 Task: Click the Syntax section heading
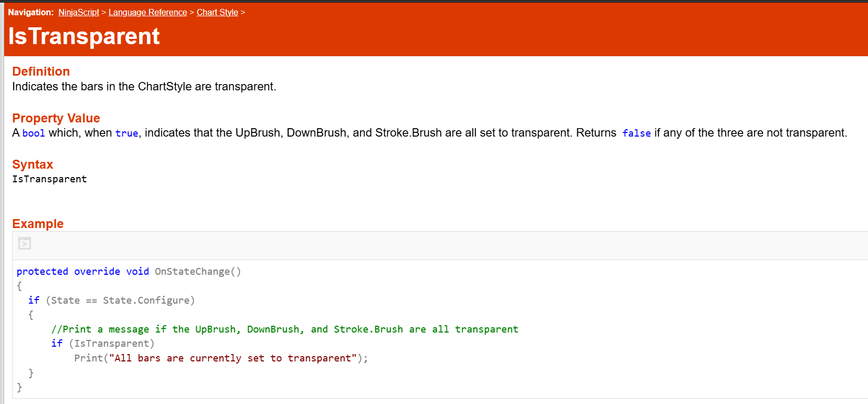click(33, 164)
